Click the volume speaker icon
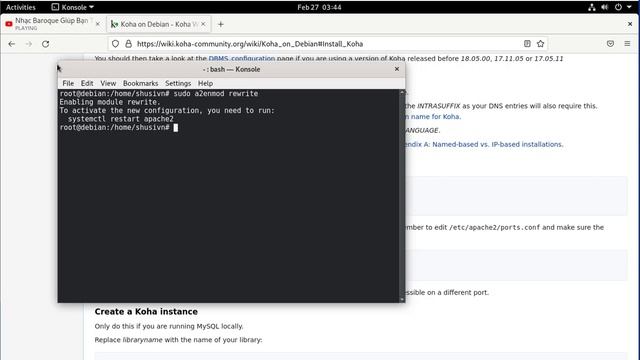Screen dimensions: 640x360 click(604, 7)
